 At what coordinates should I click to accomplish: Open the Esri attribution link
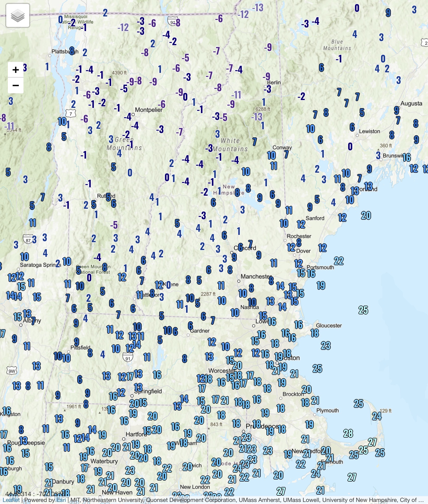(x=61, y=500)
